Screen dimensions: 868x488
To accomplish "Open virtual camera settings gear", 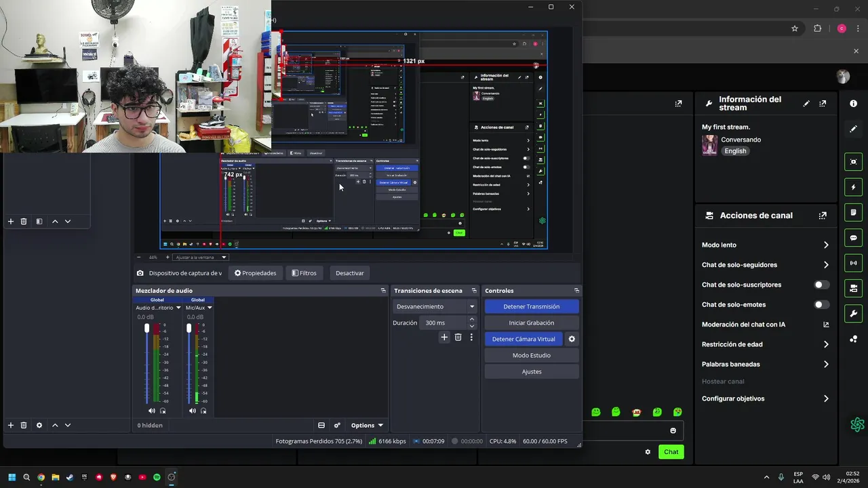I will [572, 339].
